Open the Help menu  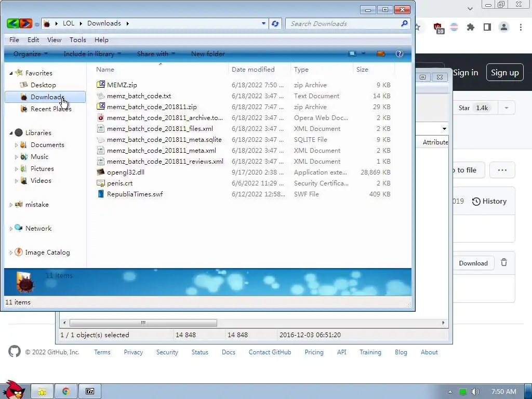pos(101,39)
